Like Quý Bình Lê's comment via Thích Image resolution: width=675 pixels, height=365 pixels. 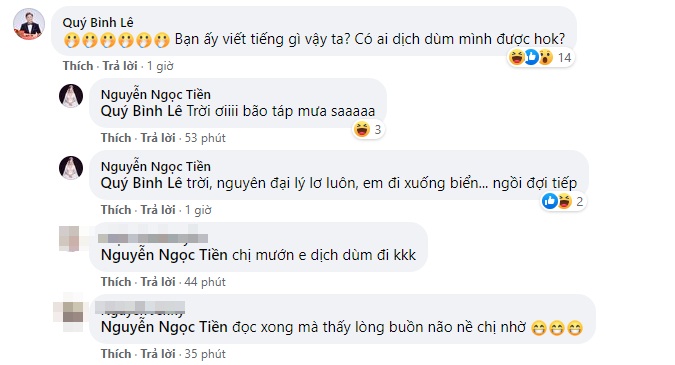point(78,66)
